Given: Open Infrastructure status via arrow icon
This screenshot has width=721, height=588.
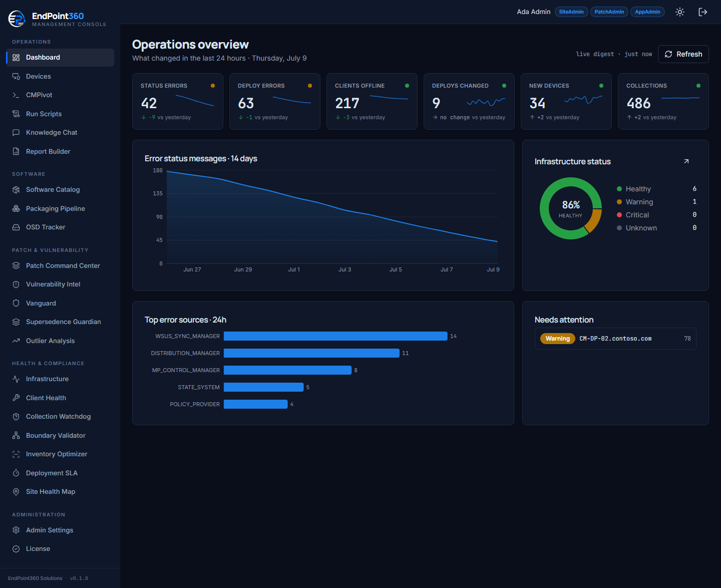Looking at the screenshot, I should [x=686, y=161].
